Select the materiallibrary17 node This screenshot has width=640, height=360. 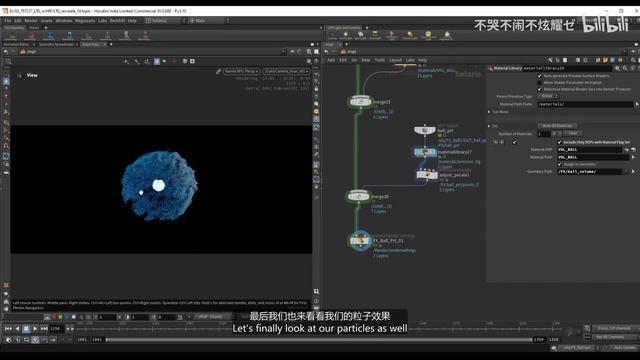click(x=425, y=152)
